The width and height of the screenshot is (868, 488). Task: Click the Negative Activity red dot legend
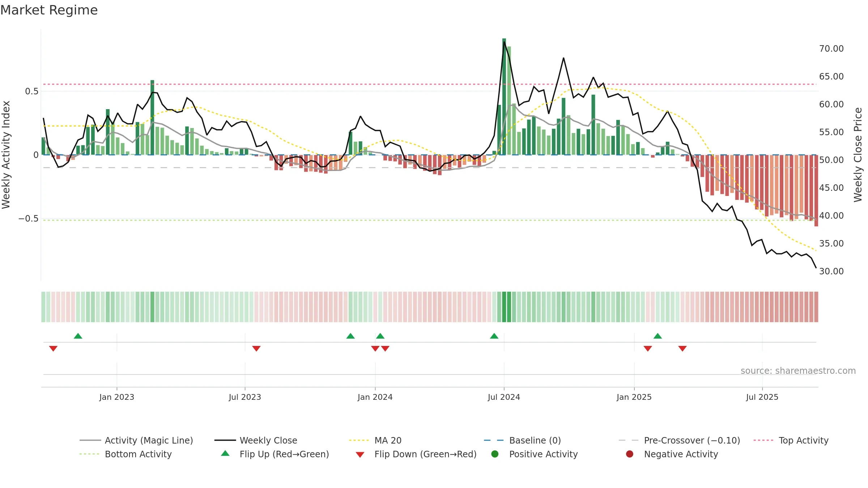[630, 454]
